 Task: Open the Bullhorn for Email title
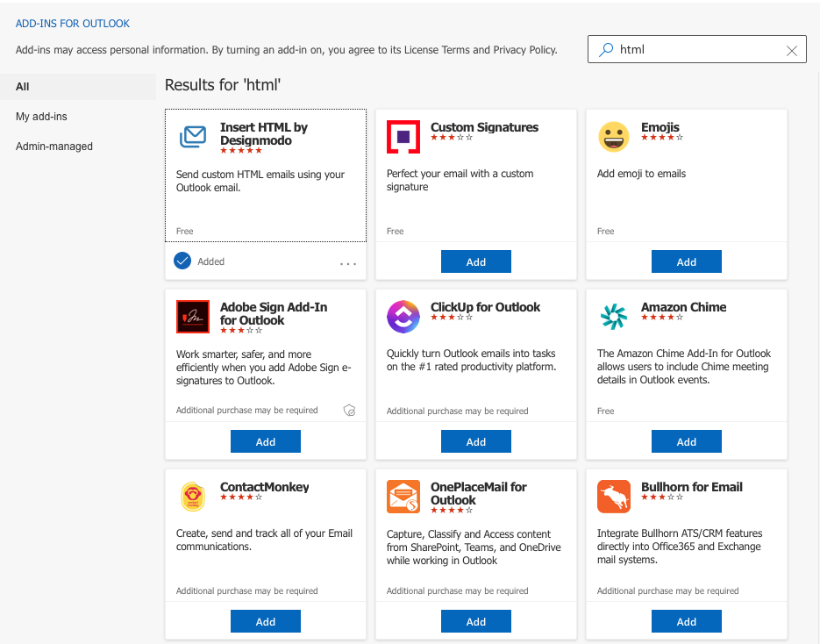tap(692, 487)
